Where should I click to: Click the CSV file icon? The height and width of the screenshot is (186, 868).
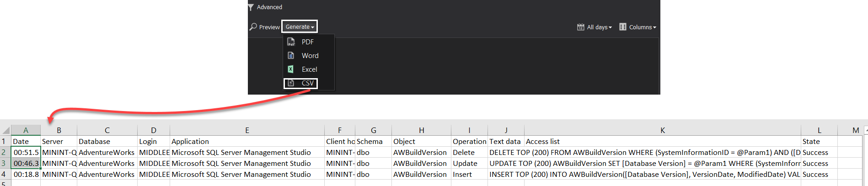[291, 83]
